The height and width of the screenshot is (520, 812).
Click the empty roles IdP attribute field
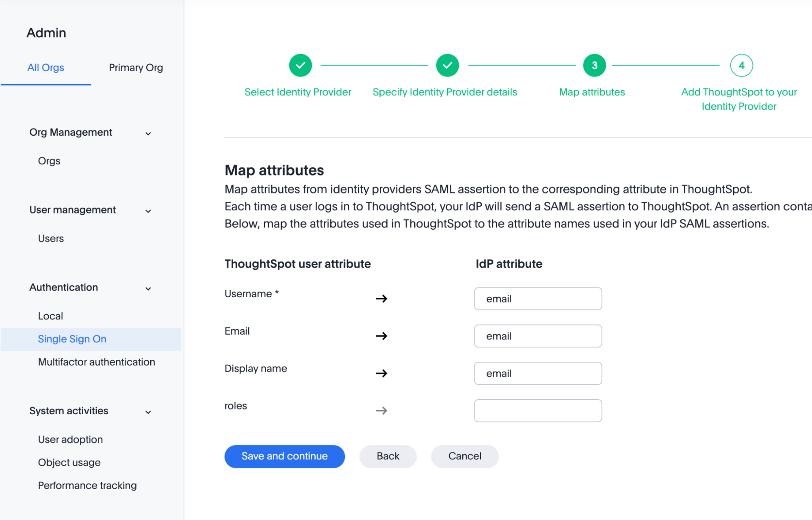538,411
